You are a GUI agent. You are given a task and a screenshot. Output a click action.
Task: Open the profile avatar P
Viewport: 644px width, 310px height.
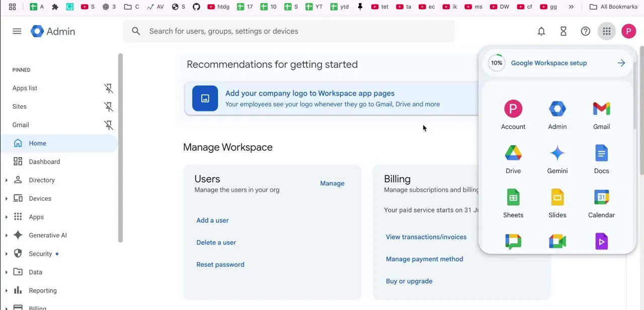tap(628, 31)
